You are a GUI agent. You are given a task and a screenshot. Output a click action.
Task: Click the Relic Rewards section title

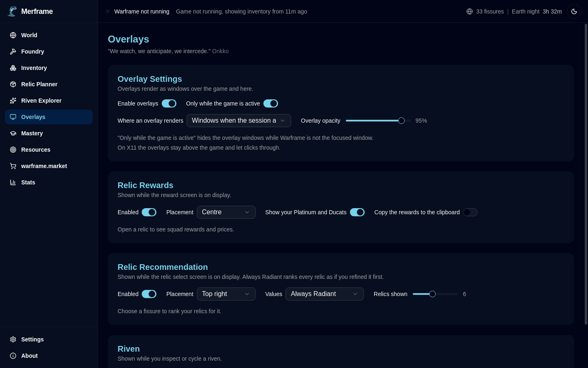(x=145, y=185)
